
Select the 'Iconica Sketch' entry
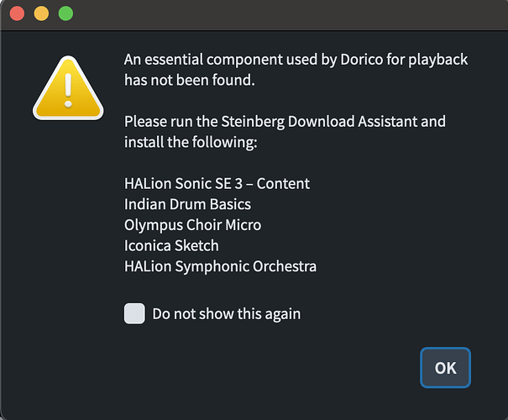(x=171, y=245)
